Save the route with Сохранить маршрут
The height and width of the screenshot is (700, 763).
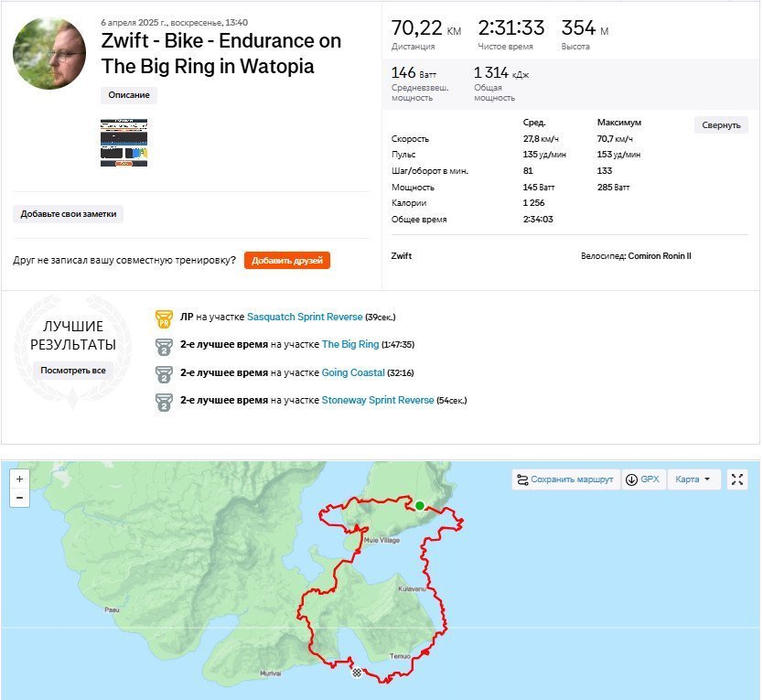click(x=566, y=479)
